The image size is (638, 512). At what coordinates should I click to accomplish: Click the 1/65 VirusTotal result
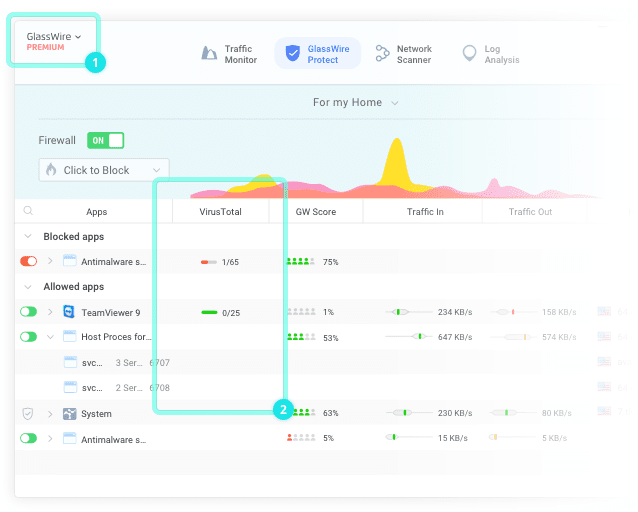tap(220, 262)
